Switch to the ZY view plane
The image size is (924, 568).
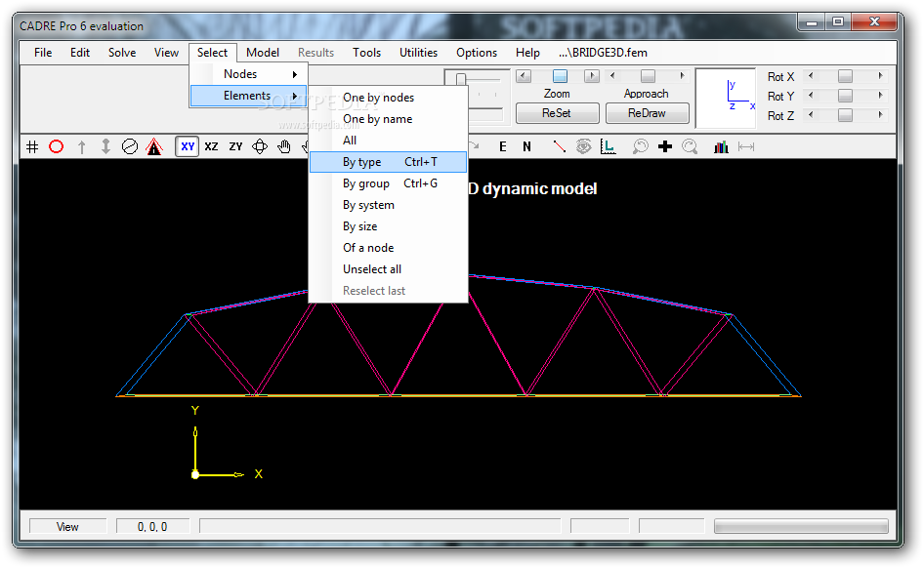pyautogui.click(x=235, y=146)
